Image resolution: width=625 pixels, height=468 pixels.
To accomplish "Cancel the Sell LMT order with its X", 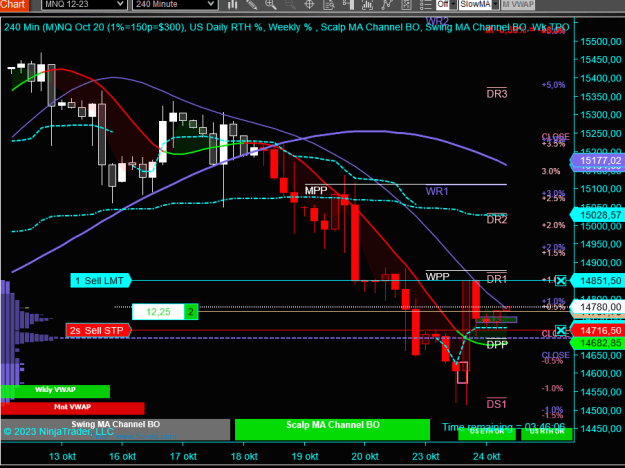I will pos(560,281).
